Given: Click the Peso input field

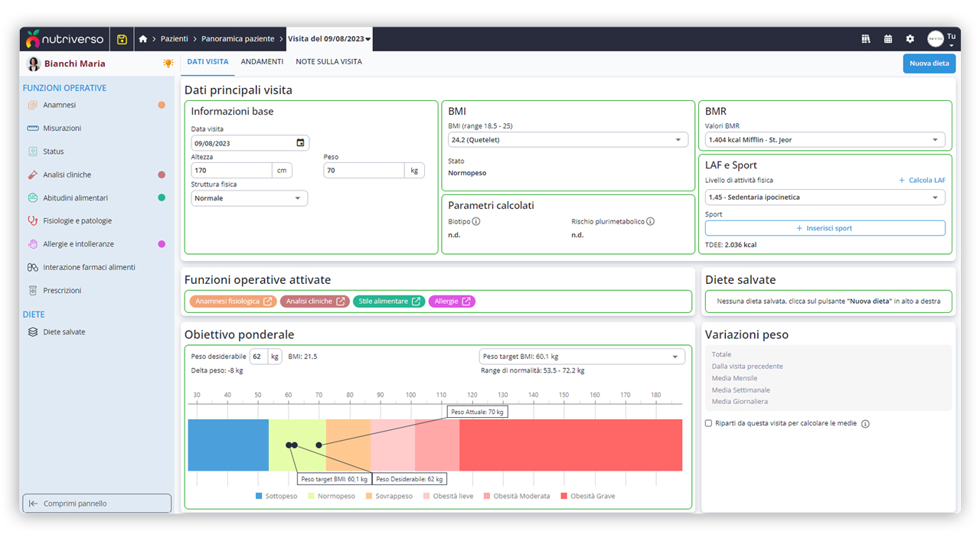Looking at the screenshot, I should [364, 171].
